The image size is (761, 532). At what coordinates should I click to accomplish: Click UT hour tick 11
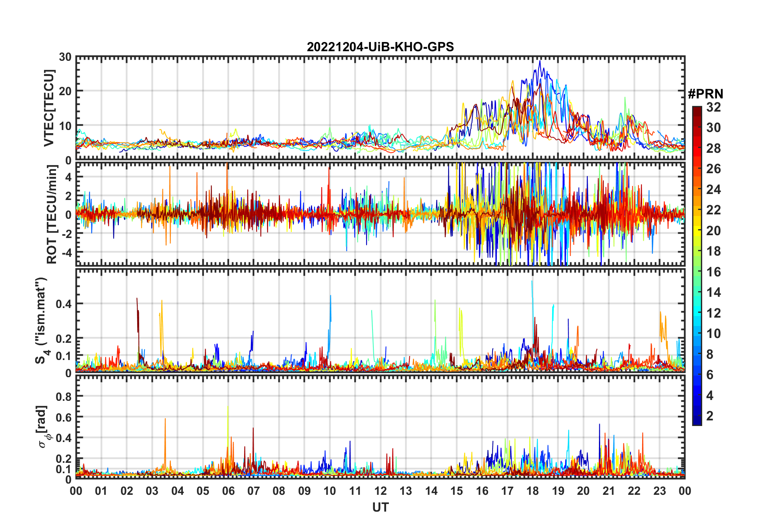point(355,491)
